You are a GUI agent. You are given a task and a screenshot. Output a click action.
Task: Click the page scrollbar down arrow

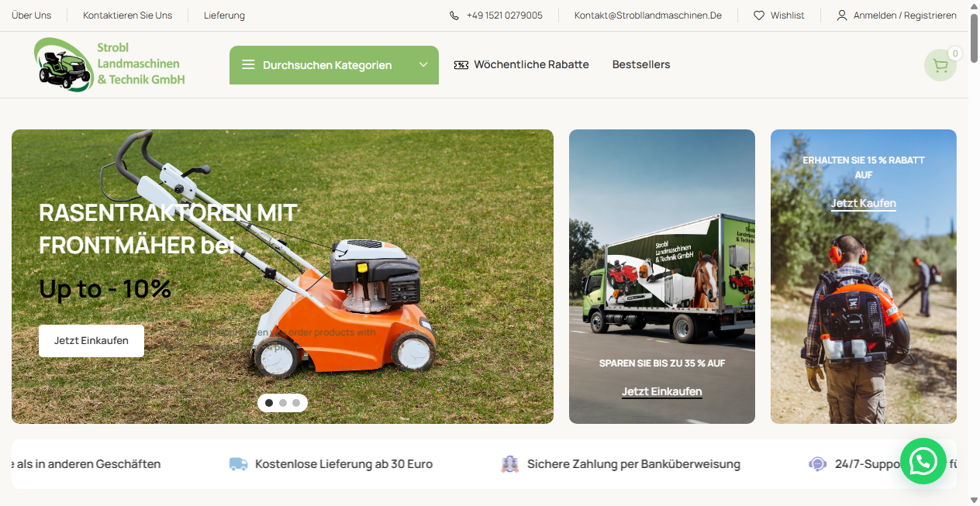[x=973, y=500]
